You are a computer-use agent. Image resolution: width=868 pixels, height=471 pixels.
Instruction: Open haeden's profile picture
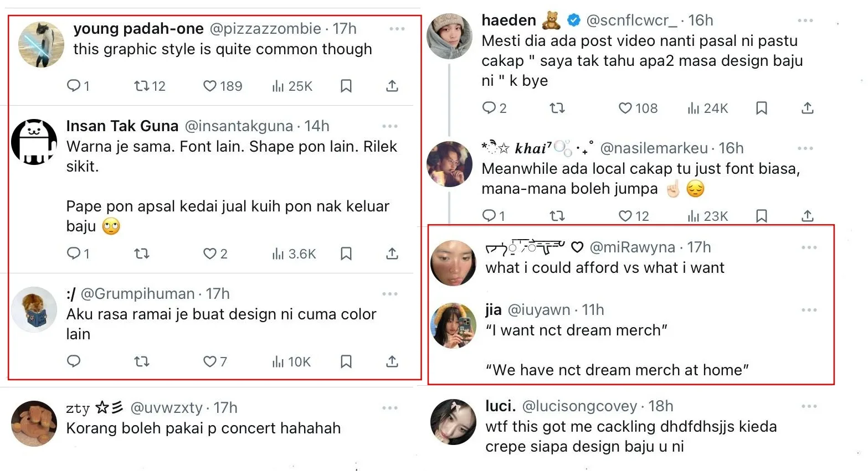click(449, 37)
